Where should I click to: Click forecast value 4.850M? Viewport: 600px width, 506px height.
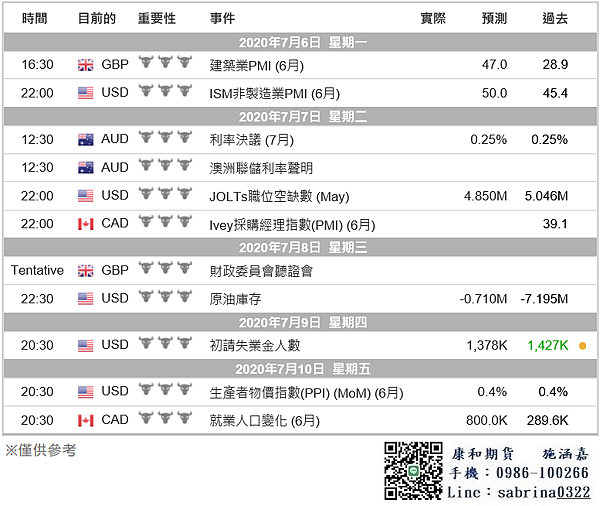click(x=486, y=196)
